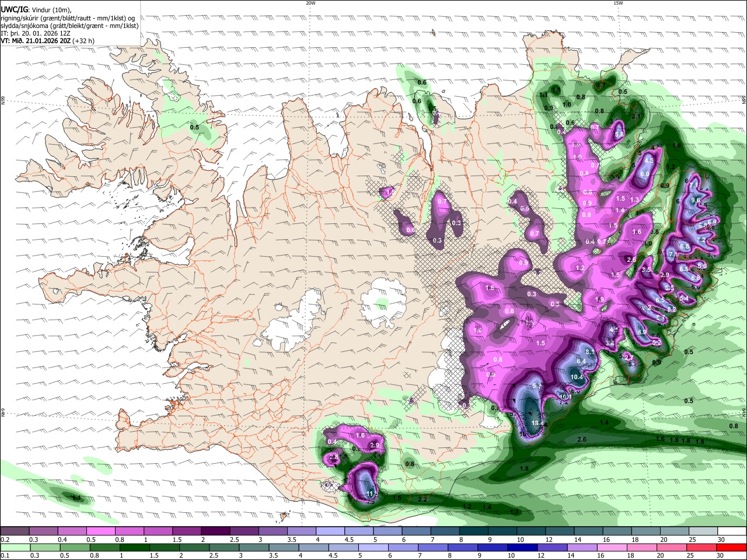Select the bright red 30 swatch in the lower scale
Screen dimensions: 747x560
731,548
